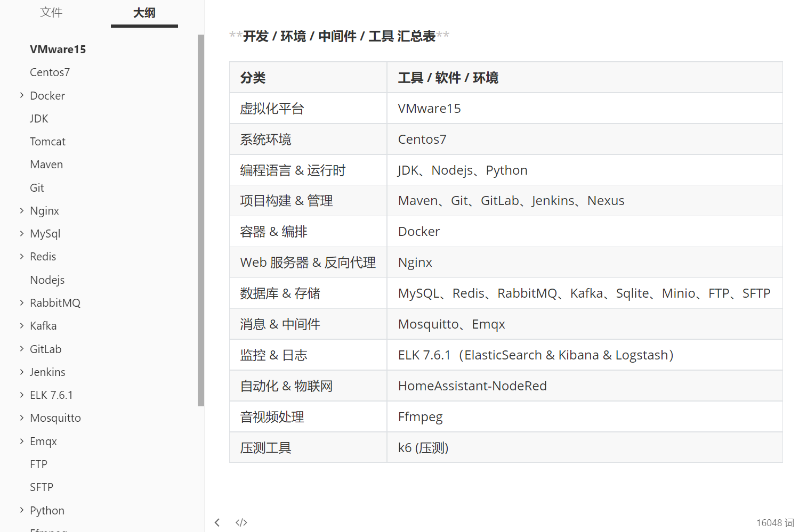
Task: Click the k6 (压测) table cell
Action: tap(585, 447)
